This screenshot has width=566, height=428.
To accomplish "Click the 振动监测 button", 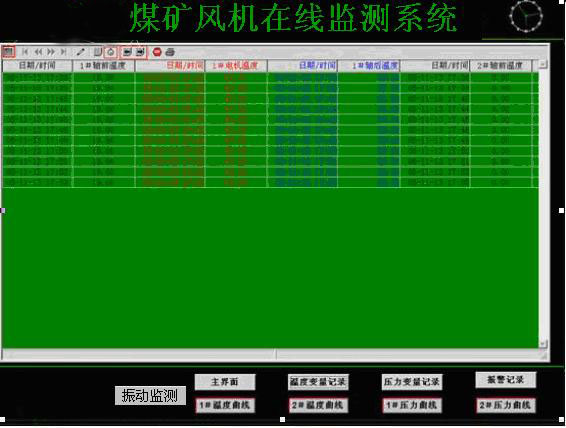I will point(150,396).
